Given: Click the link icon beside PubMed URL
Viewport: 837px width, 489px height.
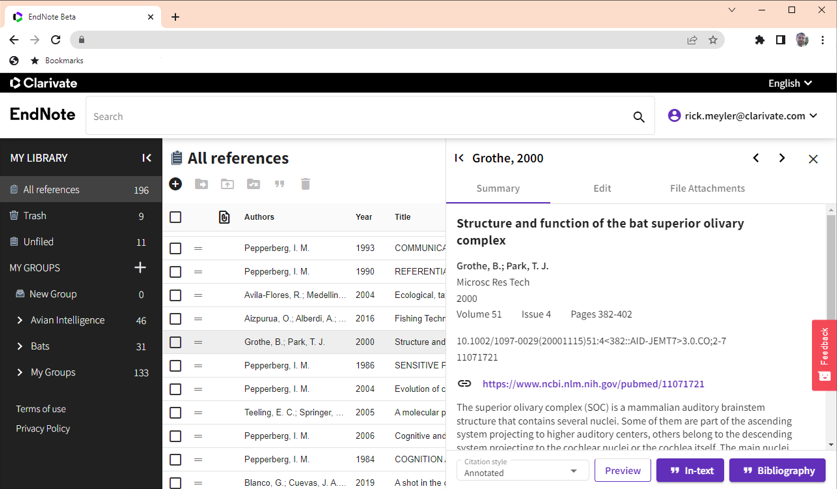Looking at the screenshot, I should [464, 384].
